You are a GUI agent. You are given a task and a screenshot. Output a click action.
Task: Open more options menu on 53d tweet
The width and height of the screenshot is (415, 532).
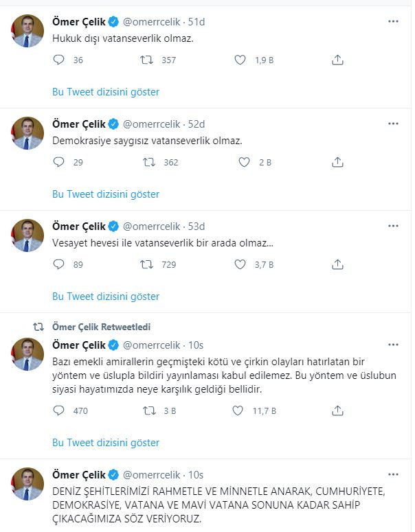394,227
